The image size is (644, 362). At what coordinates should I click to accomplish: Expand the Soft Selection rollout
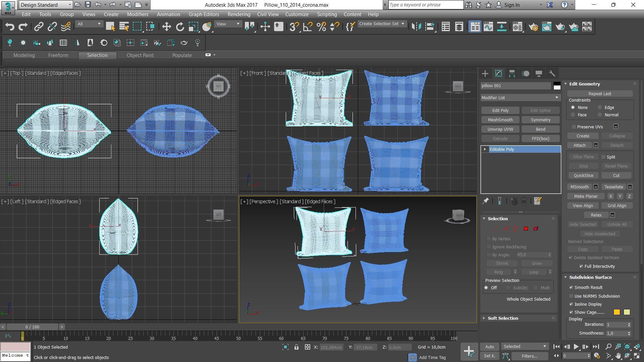[x=502, y=318]
